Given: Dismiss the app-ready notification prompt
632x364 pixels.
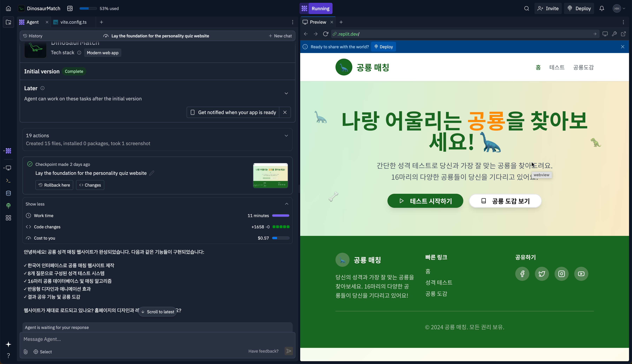Looking at the screenshot, I should point(285,112).
